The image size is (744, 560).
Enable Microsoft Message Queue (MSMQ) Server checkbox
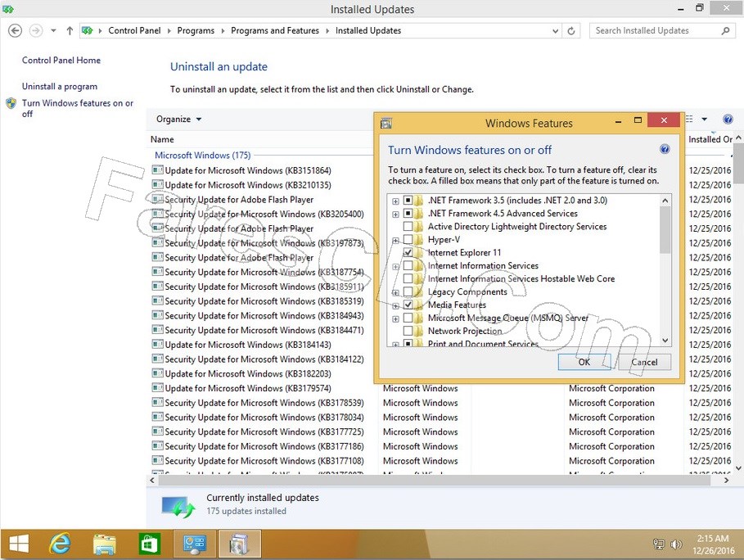pyautogui.click(x=408, y=318)
